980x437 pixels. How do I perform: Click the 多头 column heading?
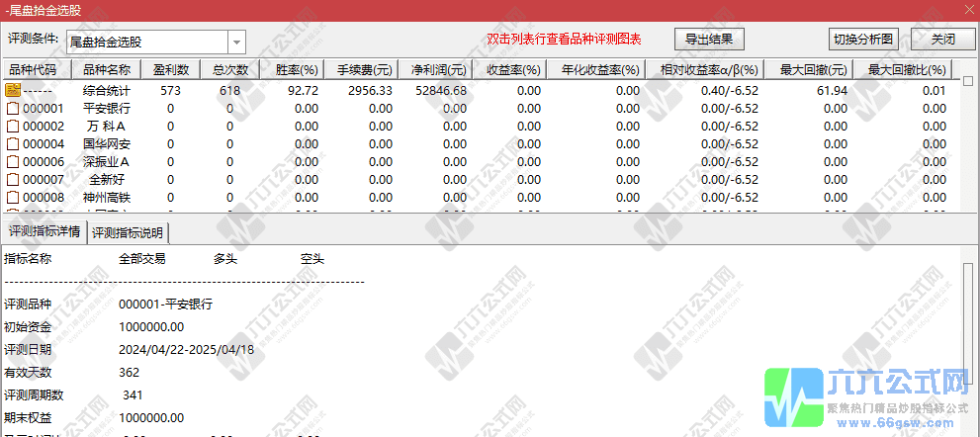click(x=225, y=259)
